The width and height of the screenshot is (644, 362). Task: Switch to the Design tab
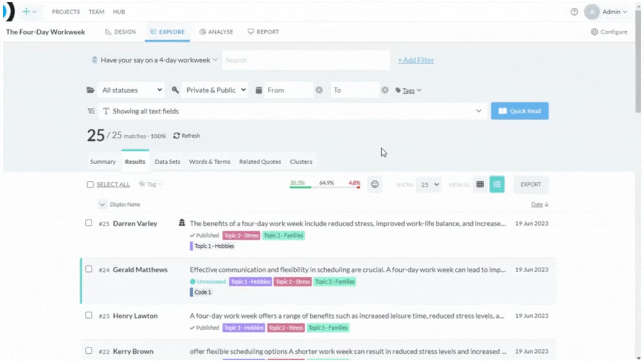coord(120,32)
